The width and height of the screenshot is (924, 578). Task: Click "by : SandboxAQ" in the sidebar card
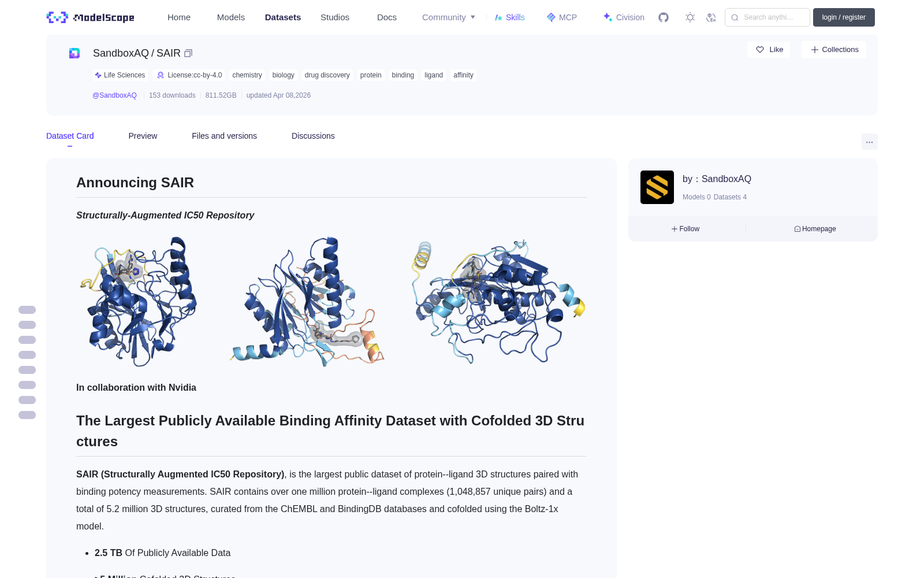pos(717,179)
